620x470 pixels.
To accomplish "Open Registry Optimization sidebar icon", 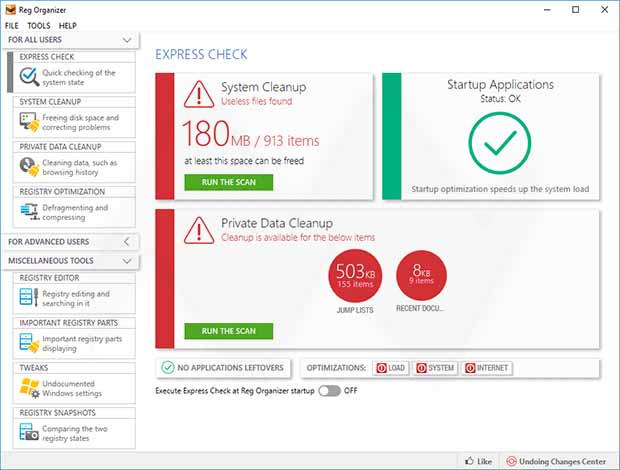I will tap(29, 212).
